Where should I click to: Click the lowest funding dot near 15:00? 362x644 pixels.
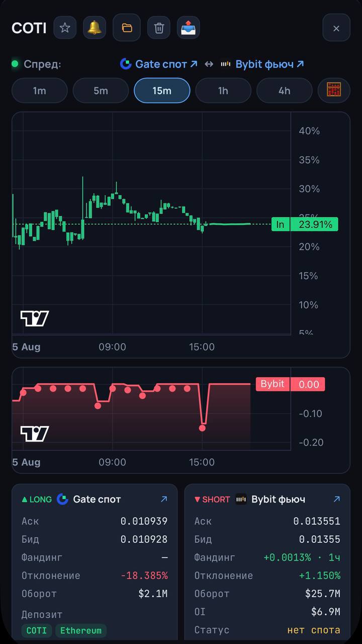tap(202, 428)
